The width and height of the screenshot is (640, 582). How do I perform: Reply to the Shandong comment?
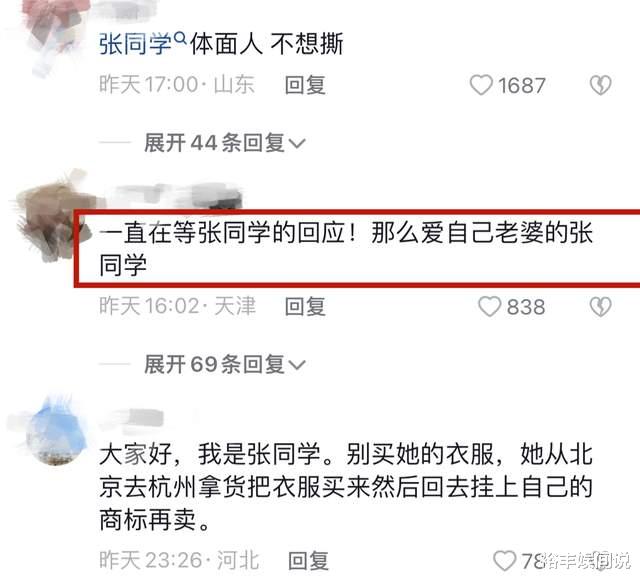(305, 85)
